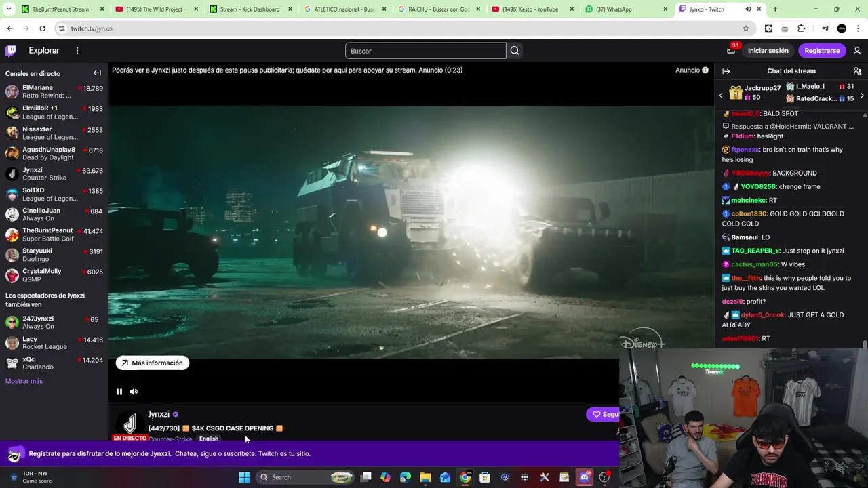Screen dimensions: 868x488
Task: Open tab search dropdown in Chrome
Action: coord(8,9)
